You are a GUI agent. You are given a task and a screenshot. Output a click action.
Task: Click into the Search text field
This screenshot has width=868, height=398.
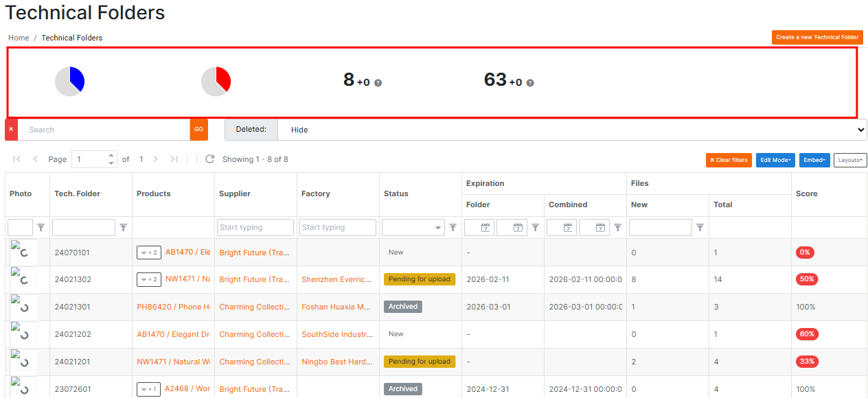104,129
